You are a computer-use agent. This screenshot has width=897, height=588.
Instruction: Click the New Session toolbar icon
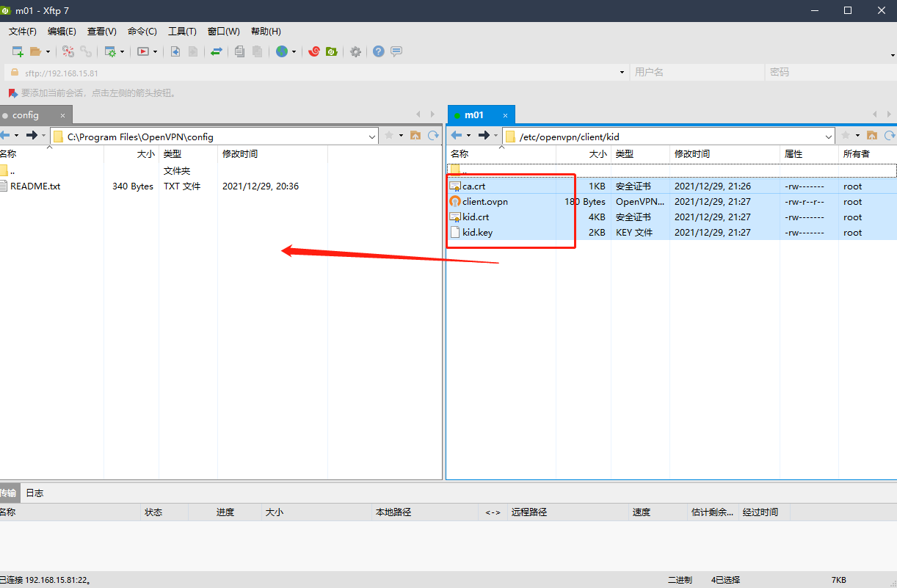[x=18, y=51]
